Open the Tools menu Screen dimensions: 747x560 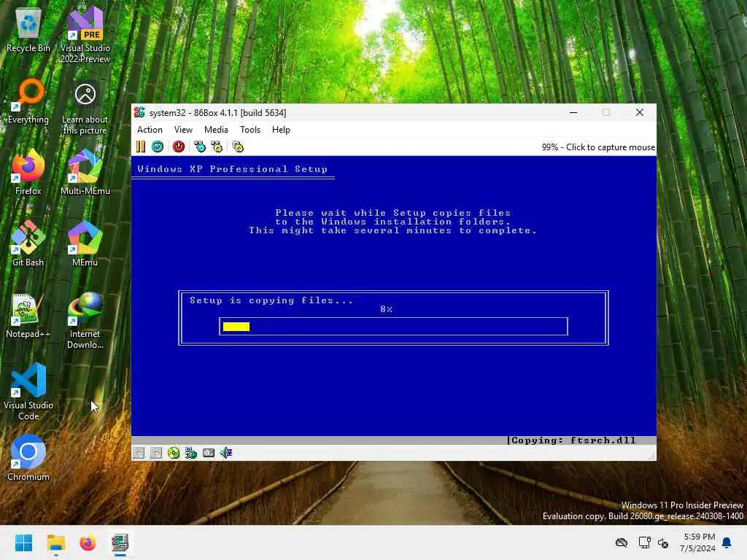pyautogui.click(x=250, y=130)
